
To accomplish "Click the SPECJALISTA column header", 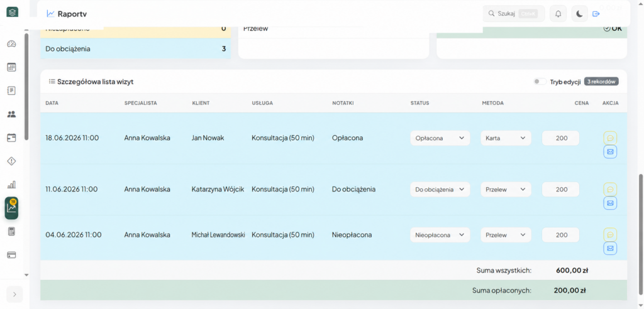I will coord(140,103).
